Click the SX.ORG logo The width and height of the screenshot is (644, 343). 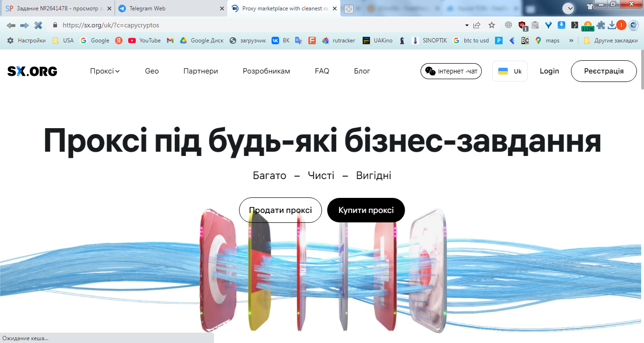pyautogui.click(x=33, y=71)
